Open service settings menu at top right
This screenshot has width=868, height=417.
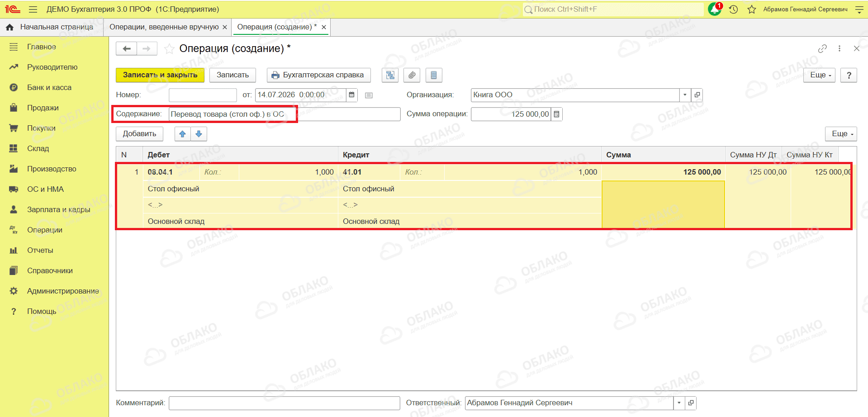(x=859, y=9)
